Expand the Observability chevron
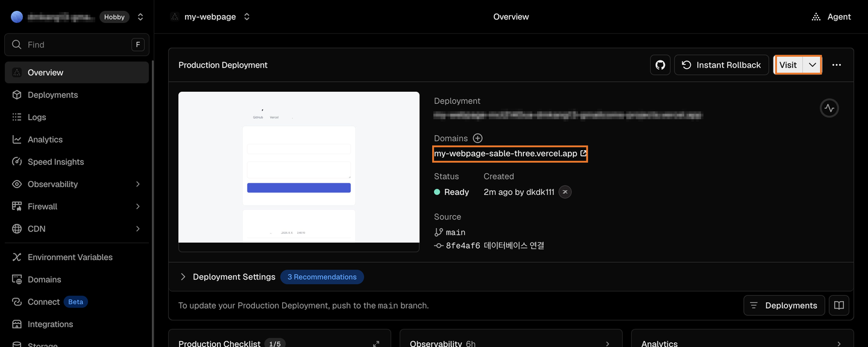Viewport: 868px width, 347px height. point(138,184)
